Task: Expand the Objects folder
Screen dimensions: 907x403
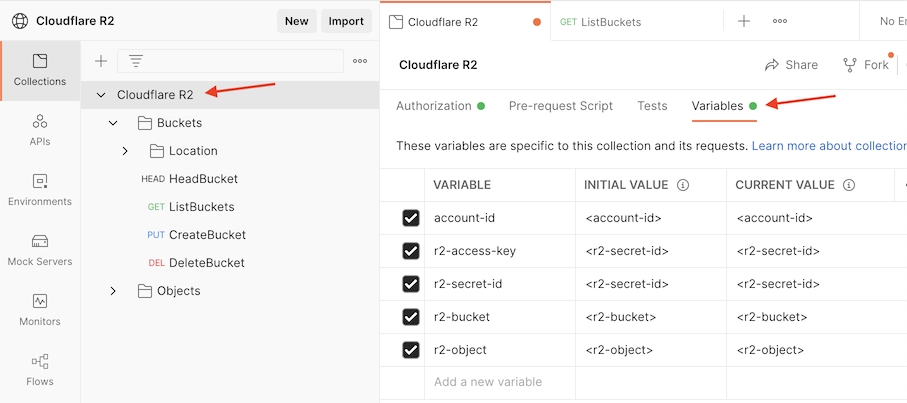Action: [x=113, y=291]
